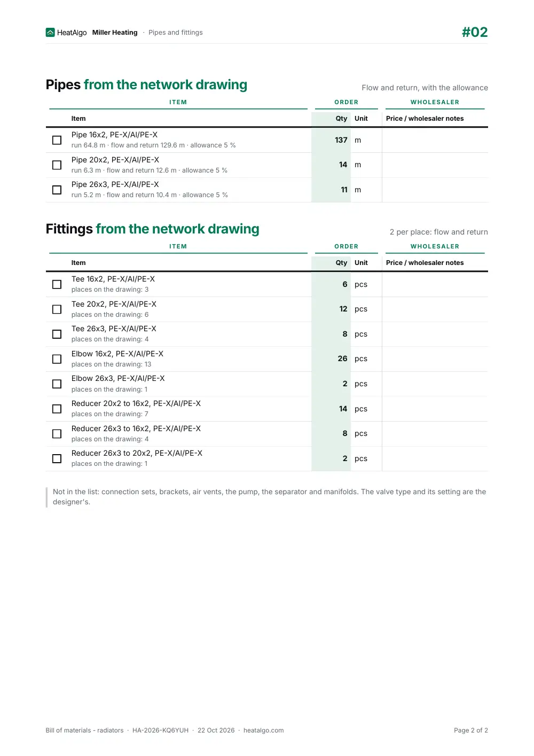Check off Elbow 26x3 item
Image resolution: width=534 pixels, height=756 pixels.
pos(57,384)
